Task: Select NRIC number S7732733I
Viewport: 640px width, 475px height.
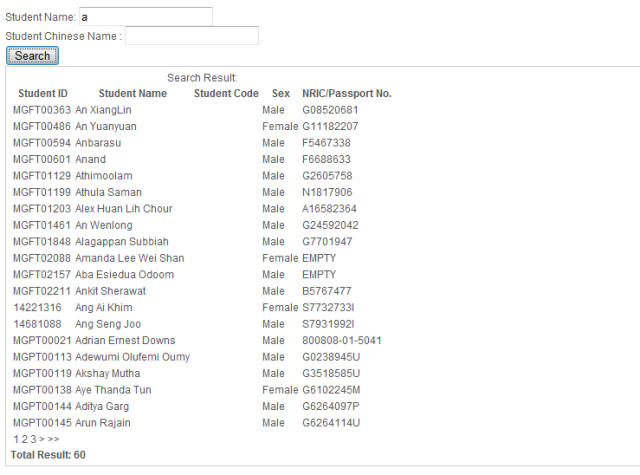Action: [x=328, y=307]
